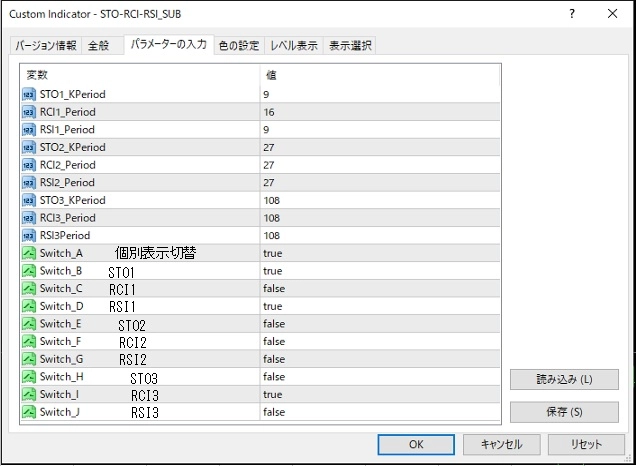Select the RSI3Period value 108

tap(380, 236)
